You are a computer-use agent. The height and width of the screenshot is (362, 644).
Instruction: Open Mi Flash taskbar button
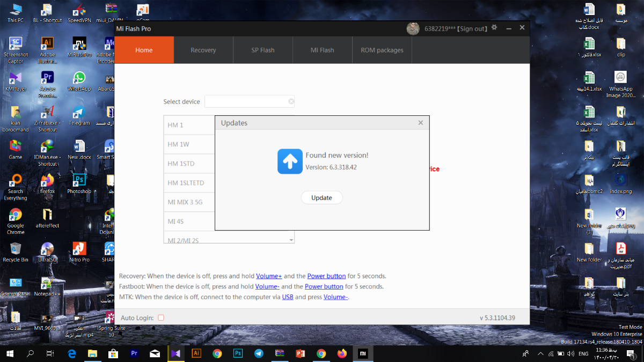[363, 353]
